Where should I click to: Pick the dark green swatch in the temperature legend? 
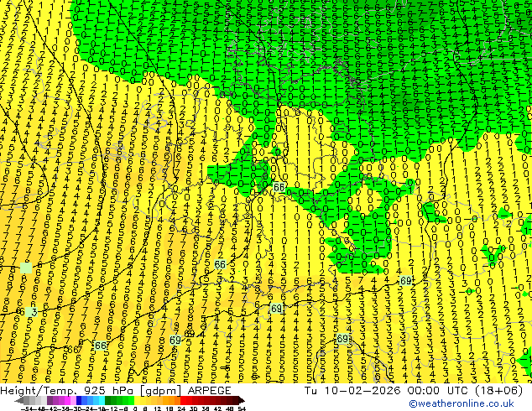[x=108, y=400]
